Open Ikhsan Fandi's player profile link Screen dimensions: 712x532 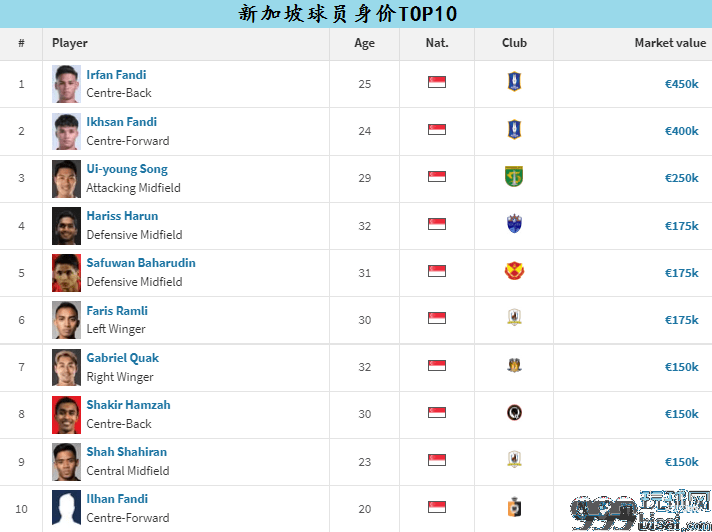(122, 122)
